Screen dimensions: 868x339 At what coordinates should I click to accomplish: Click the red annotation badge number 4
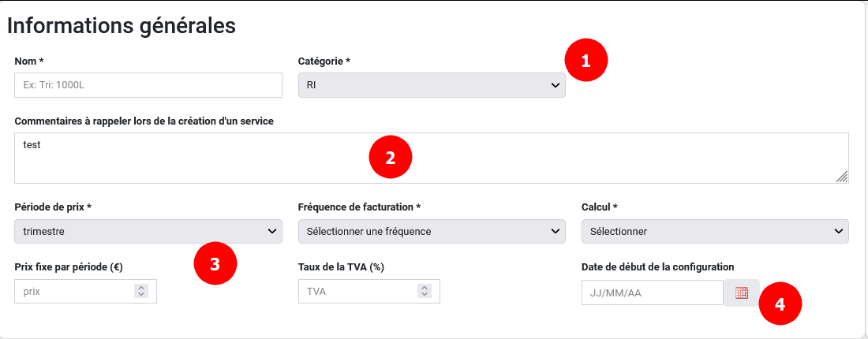tap(780, 304)
